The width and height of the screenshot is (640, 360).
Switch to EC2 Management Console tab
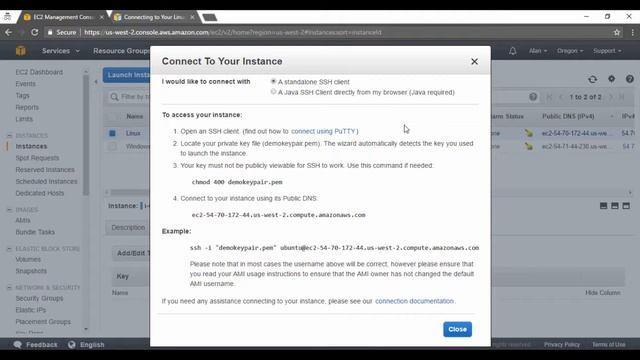(x=63, y=17)
